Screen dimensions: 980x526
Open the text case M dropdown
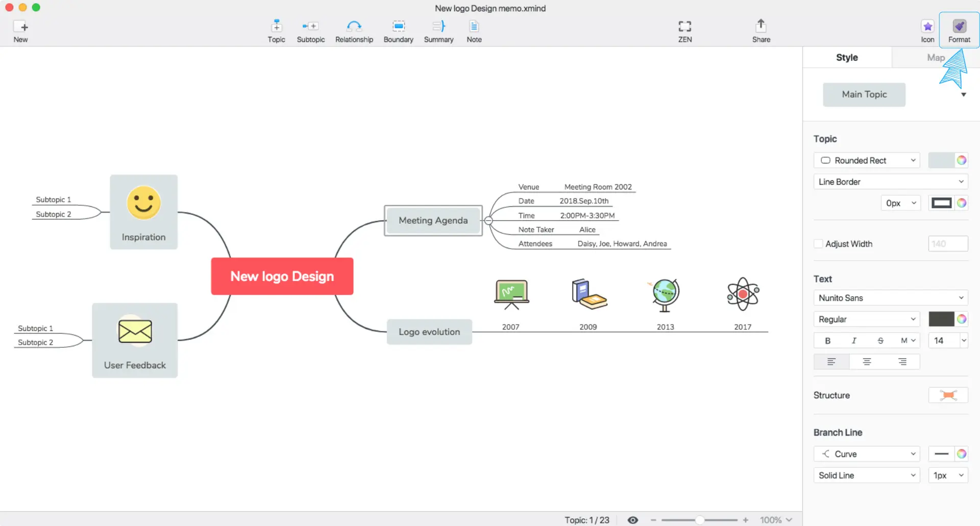[x=908, y=341]
